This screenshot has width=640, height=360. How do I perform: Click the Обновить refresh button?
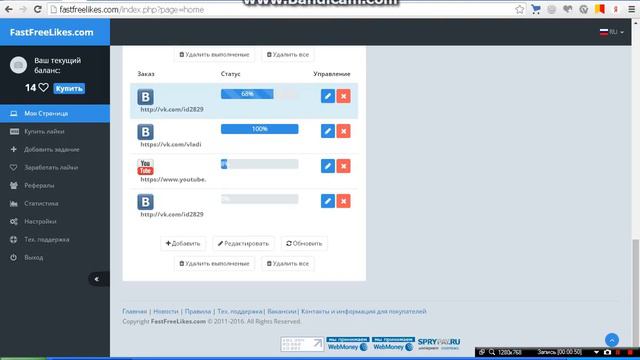(304, 243)
